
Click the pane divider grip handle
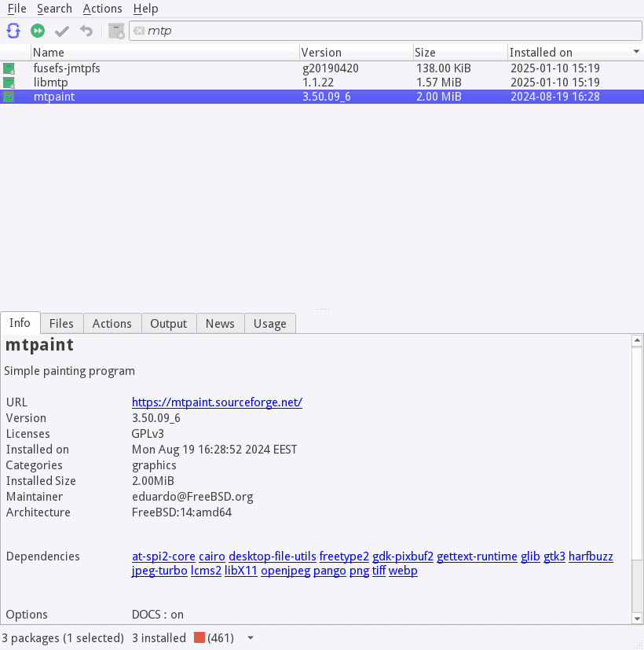click(x=322, y=309)
